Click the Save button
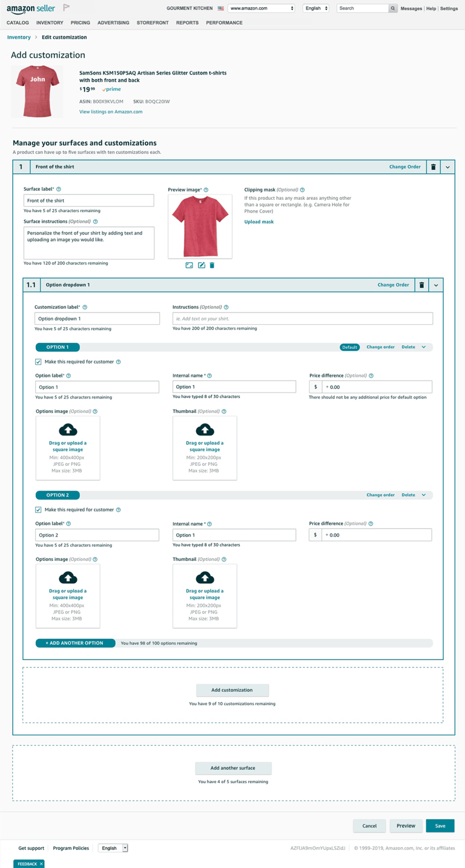Viewport: 465px width, 868px height. (440, 826)
